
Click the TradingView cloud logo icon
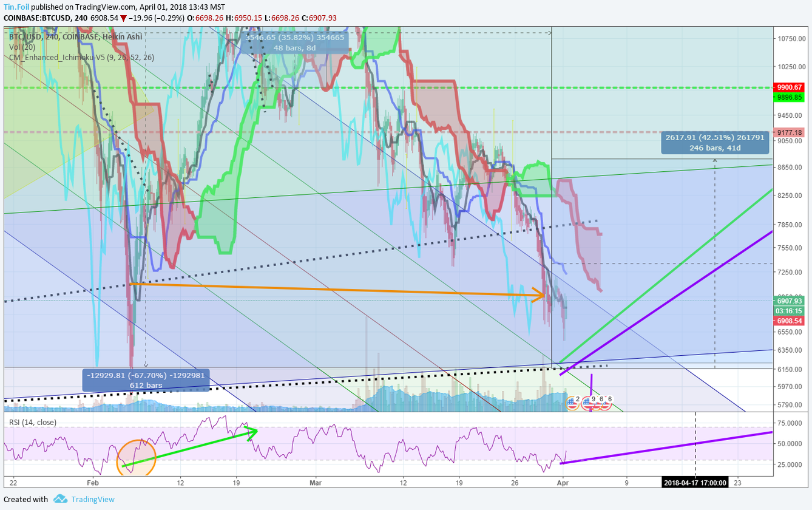coord(60,499)
